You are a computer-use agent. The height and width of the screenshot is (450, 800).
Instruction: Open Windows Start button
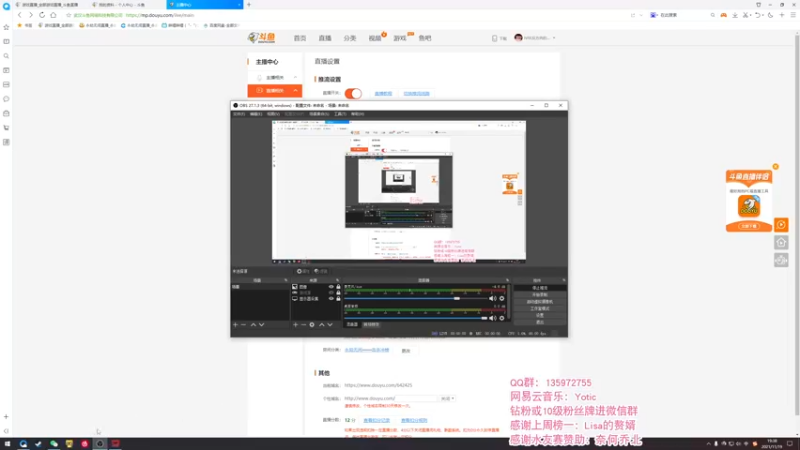pos(7,444)
